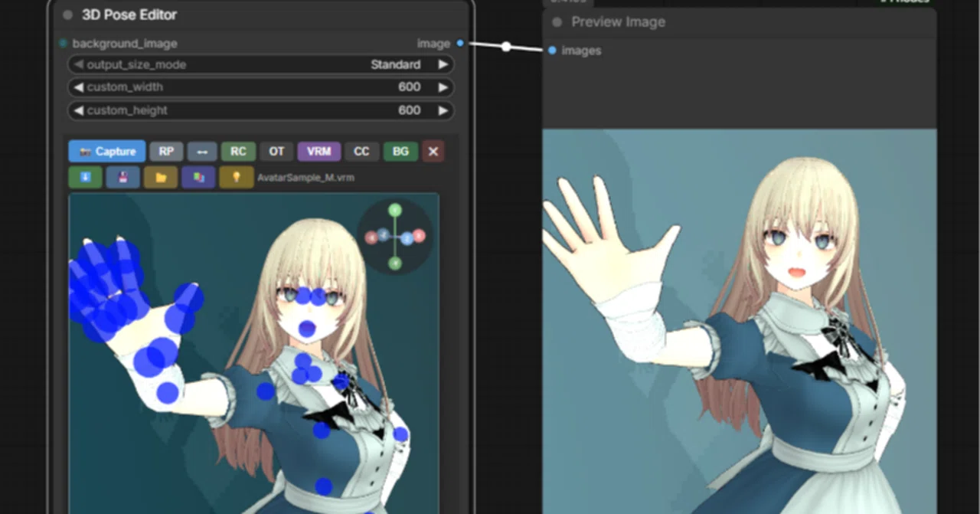Toggle the light bulb icon

[x=237, y=178]
